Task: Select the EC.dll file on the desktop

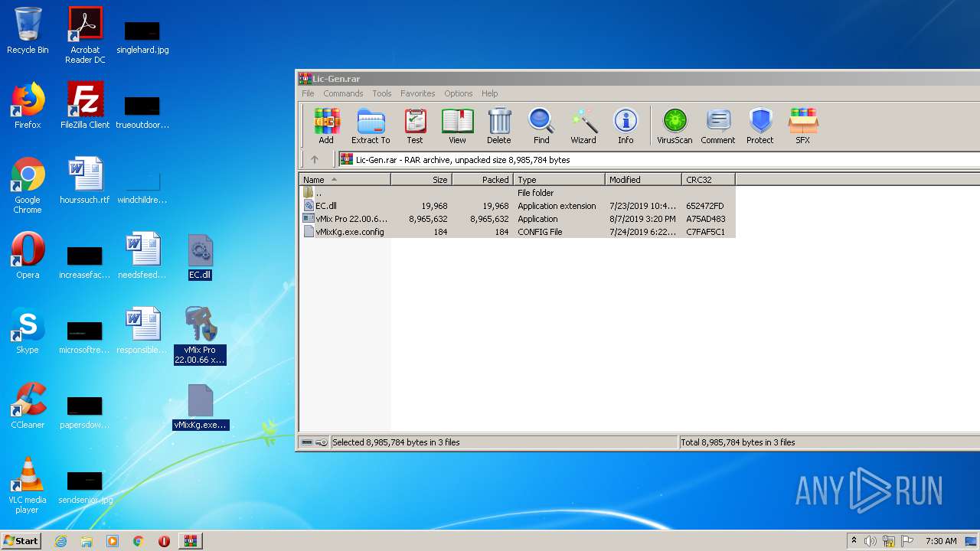Action: [x=200, y=256]
